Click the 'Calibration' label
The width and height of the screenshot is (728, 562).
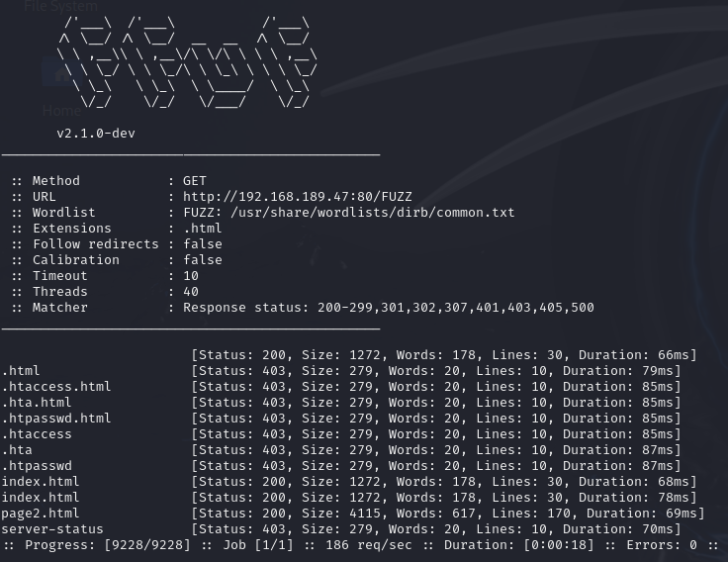76,259
